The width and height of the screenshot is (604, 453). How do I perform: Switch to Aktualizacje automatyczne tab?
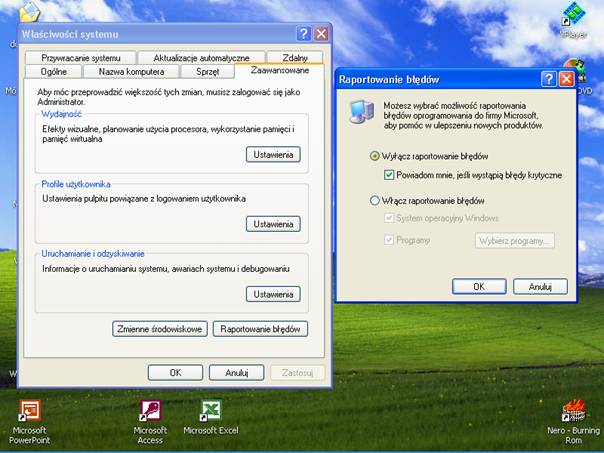[x=201, y=58]
